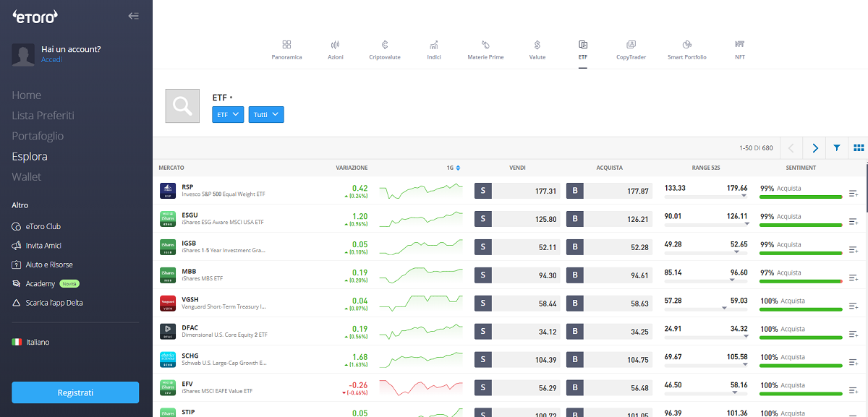Click the user avatar placeholder
Viewport: 868px width, 417px height.
(x=23, y=55)
